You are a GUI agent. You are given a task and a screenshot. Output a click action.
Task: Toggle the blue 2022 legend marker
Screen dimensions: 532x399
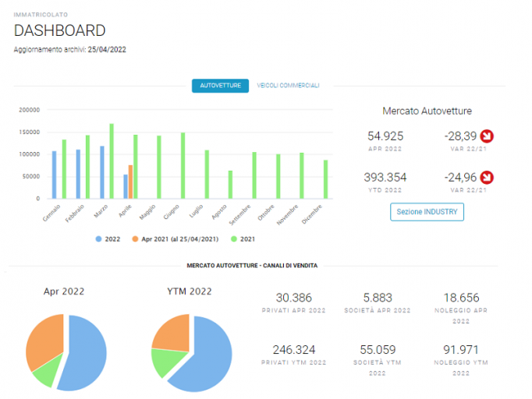coord(99,239)
